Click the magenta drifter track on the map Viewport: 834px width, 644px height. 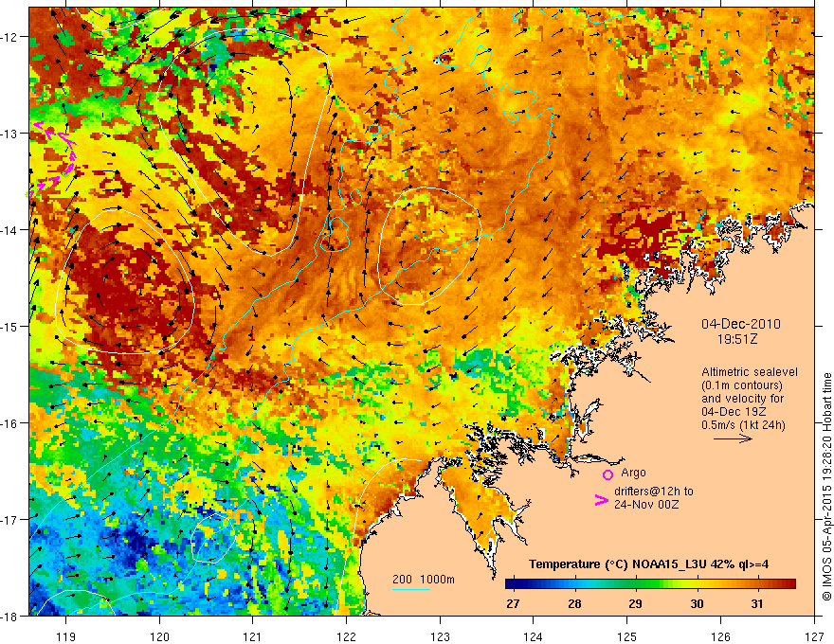pos(52,160)
